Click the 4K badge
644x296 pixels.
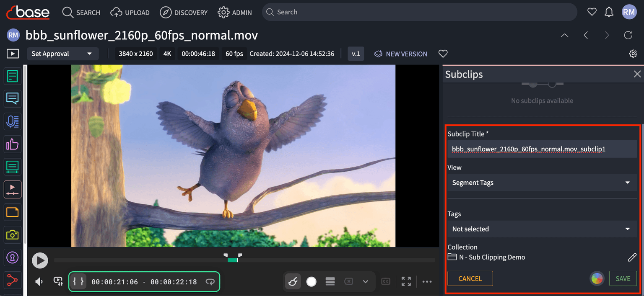167,54
